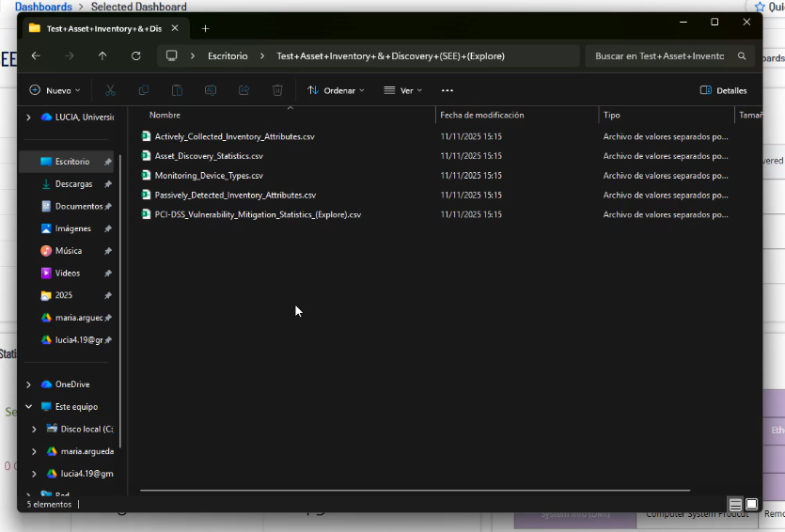This screenshot has width=785, height=532.
Task: Toggle the Detalles pane
Action: point(724,90)
